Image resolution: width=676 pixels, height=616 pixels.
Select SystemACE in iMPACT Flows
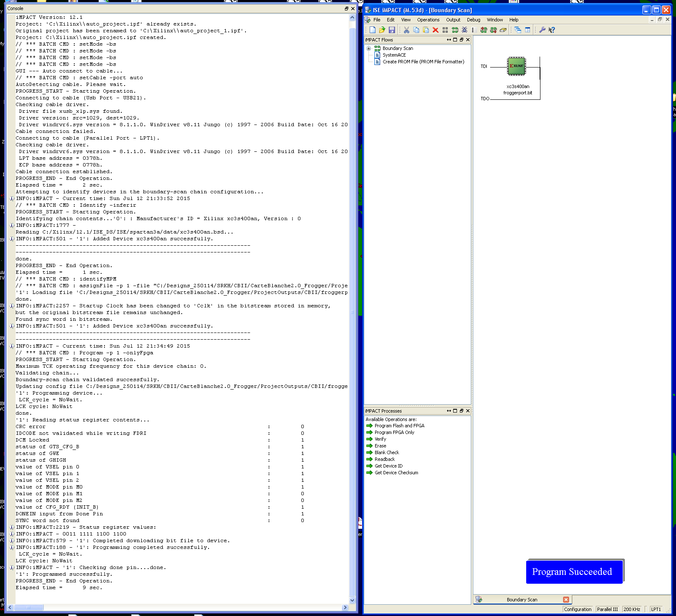pyautogui.click(x=394, y=55)
